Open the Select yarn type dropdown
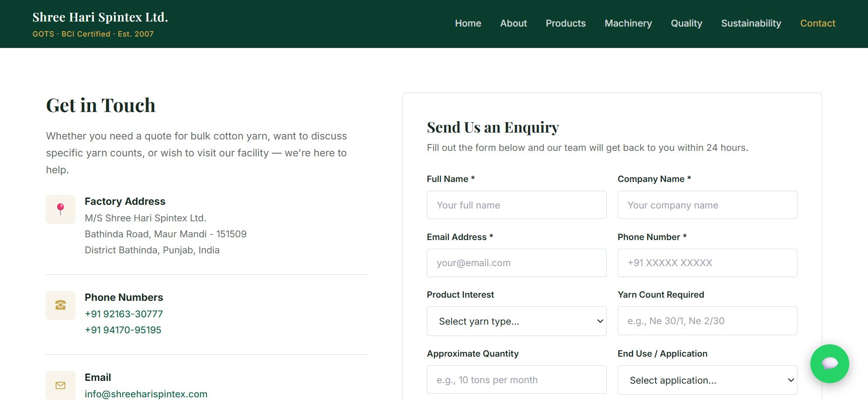This screenshot has width=868, height=401. (517, 321)
